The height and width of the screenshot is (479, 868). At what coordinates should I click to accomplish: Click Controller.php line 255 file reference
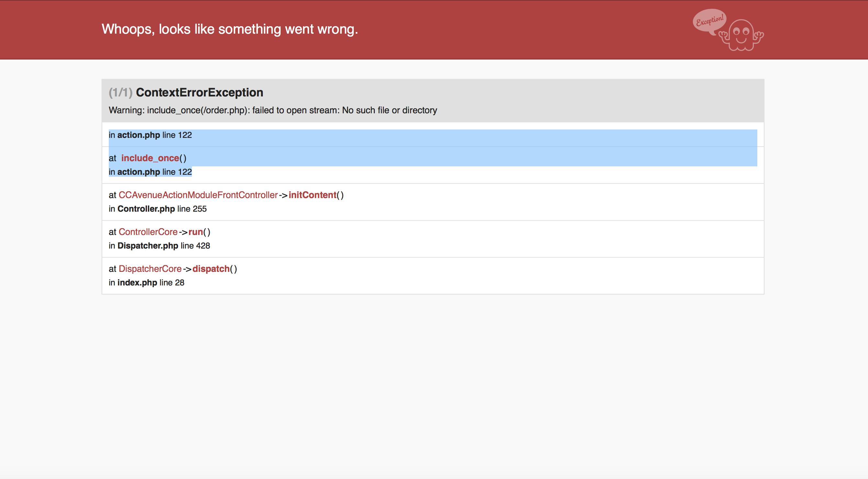pos(158,209)
